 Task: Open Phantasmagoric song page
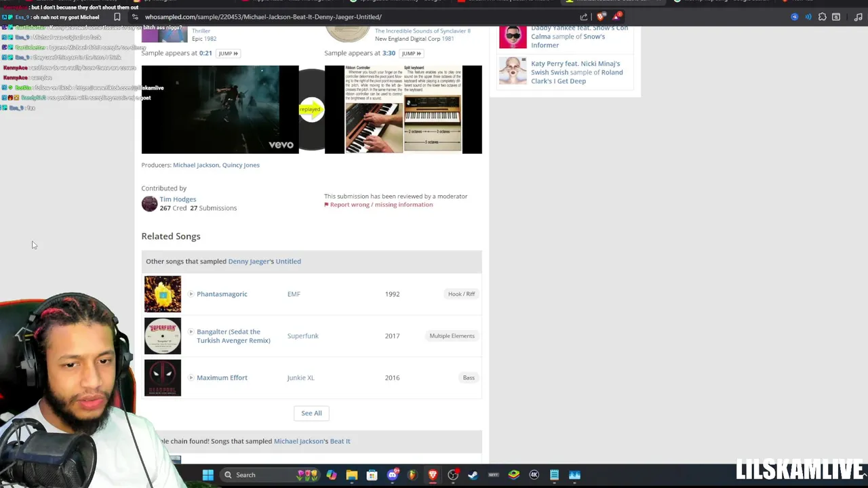tap(222, 294)
